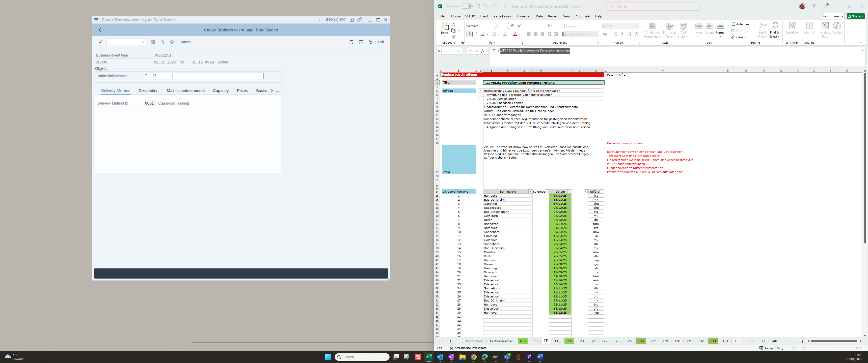Screen dimensions: 868x363
Task: Toggle Bold formatting in Excel
Action: coord(469,34)
